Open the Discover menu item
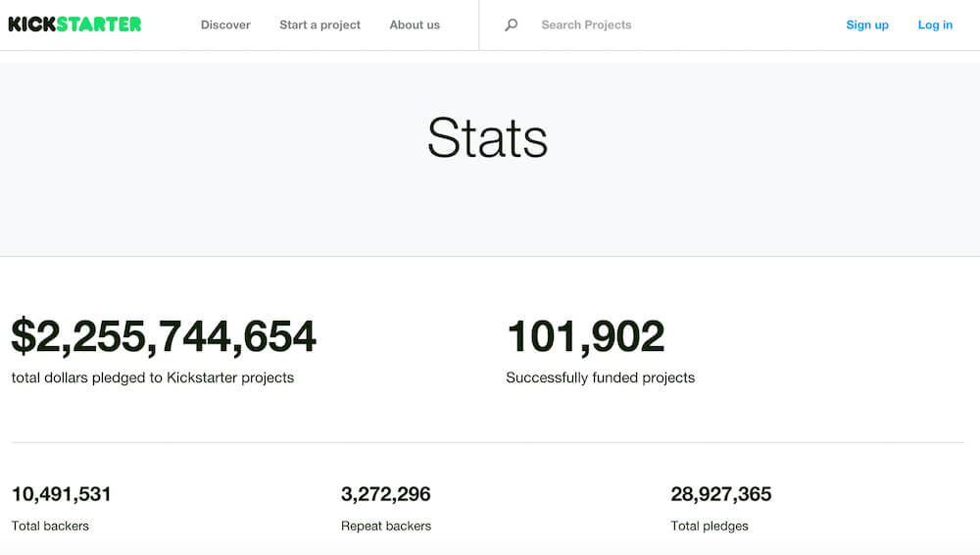 225,25
